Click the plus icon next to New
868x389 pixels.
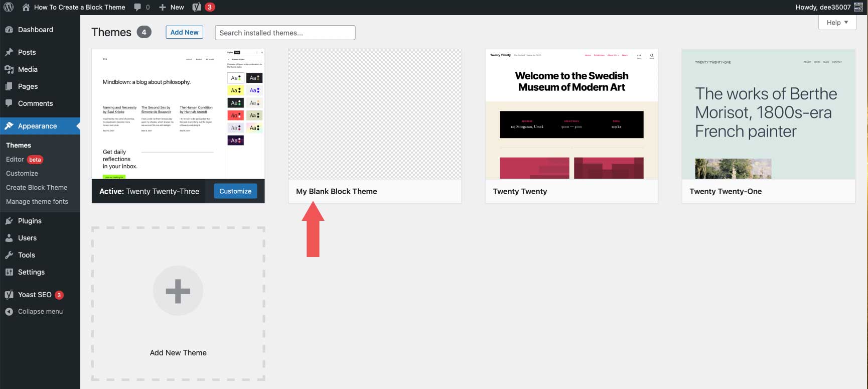(x=162, y=7)
